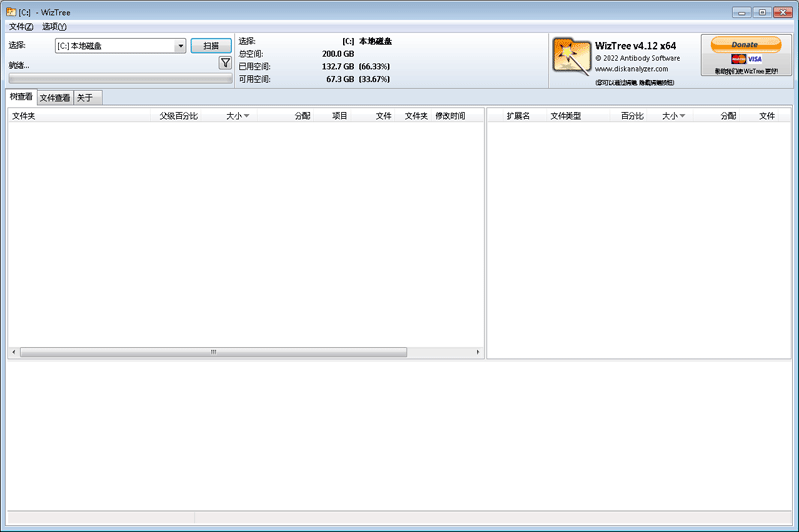Sort by 文件夹 column header in tree pane
The height and width of the screenshot is (532, 799).
click(80, 116)
